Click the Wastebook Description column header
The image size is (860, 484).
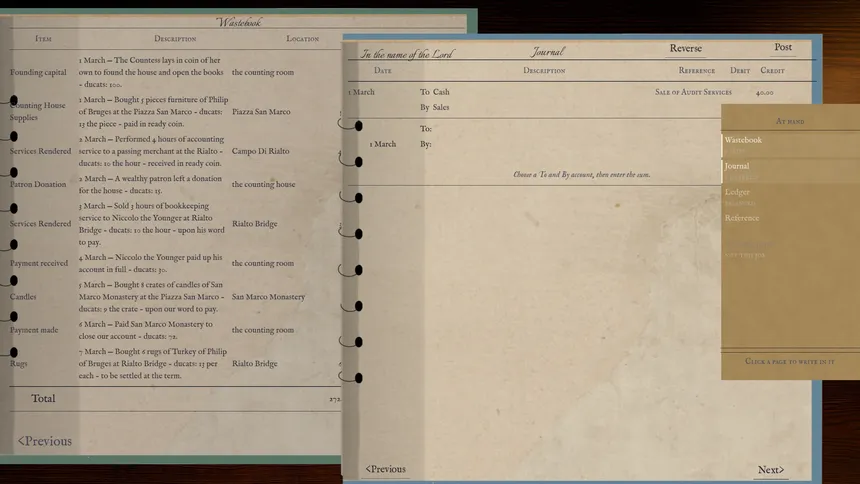click(175, 39)
